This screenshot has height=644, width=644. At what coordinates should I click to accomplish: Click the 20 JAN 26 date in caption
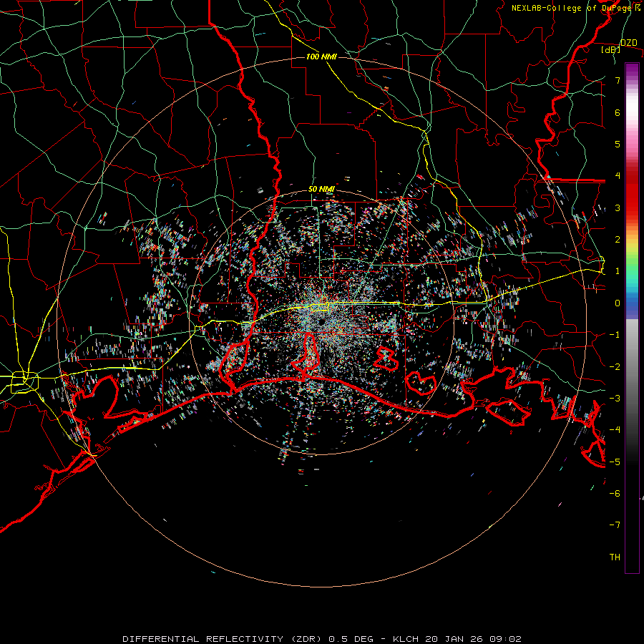coord(456,639)
